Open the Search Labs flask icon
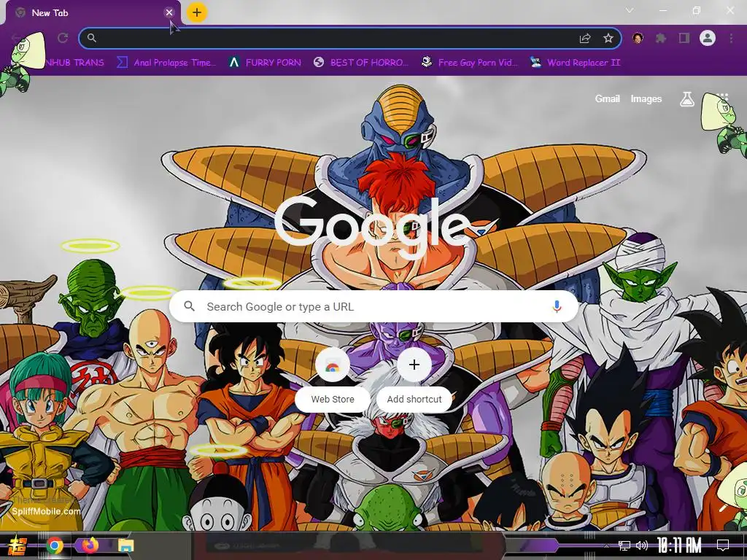 687,99
